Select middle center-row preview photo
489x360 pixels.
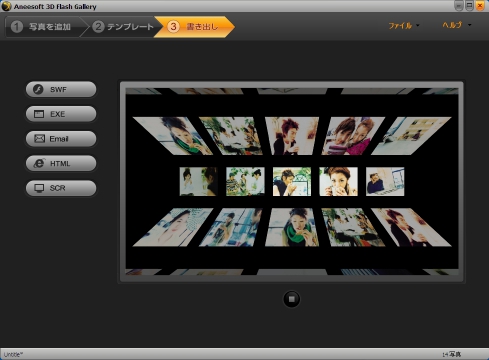tap(292, 181)
